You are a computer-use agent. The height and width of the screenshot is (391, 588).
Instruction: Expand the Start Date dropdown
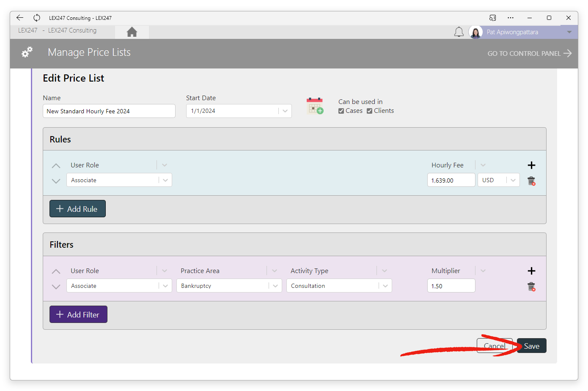click(285, 111)
